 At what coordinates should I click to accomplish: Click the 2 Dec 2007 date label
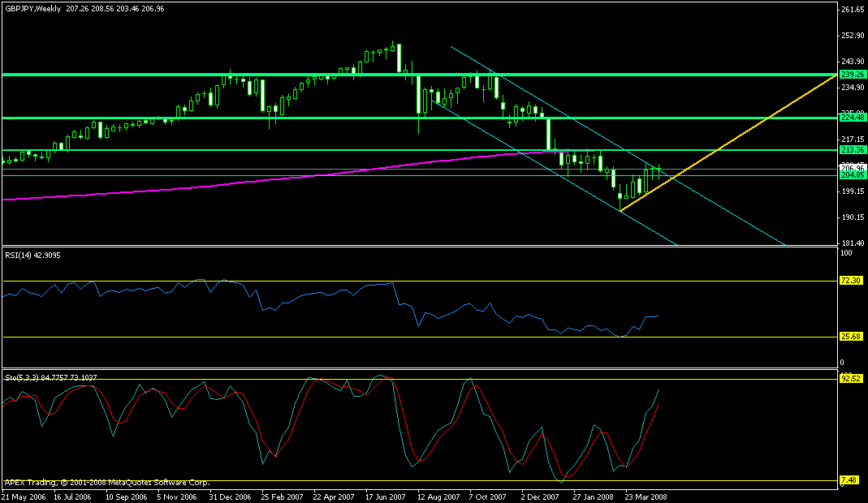tap(542, 496)
